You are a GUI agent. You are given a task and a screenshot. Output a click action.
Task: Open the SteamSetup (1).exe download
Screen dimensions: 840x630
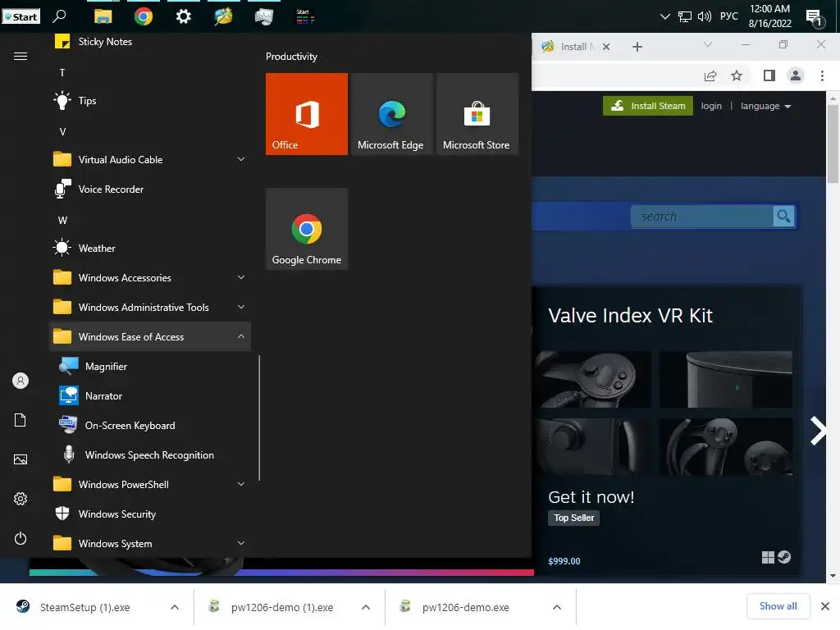pos(85,607)
